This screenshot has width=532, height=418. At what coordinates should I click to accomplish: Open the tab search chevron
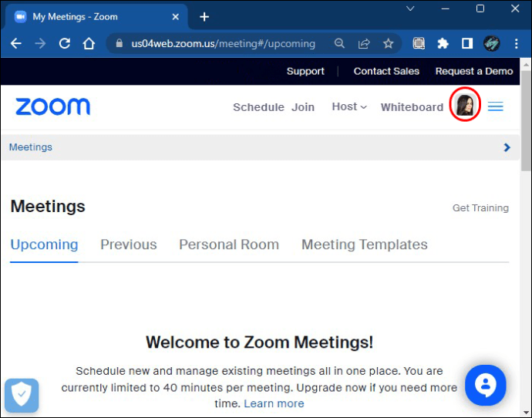tap(410, 8)
